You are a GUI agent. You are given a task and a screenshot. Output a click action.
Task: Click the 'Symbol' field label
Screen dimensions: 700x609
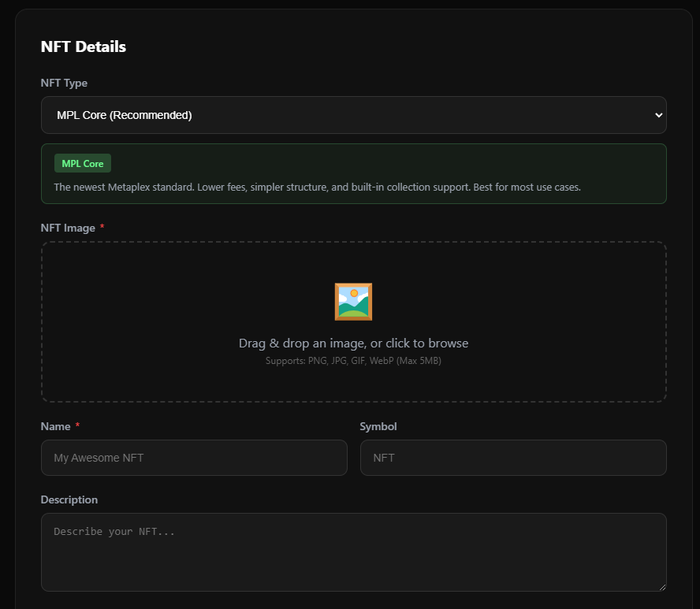coord(378,426)
